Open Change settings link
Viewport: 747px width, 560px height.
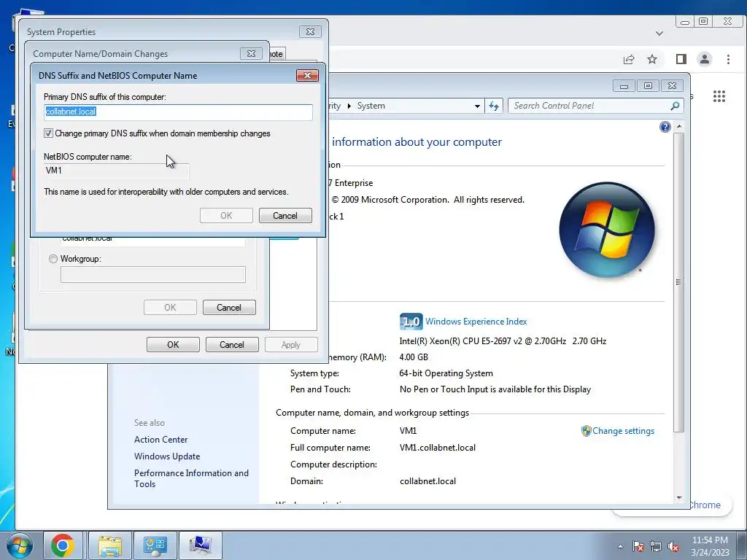tap(623, 431)
